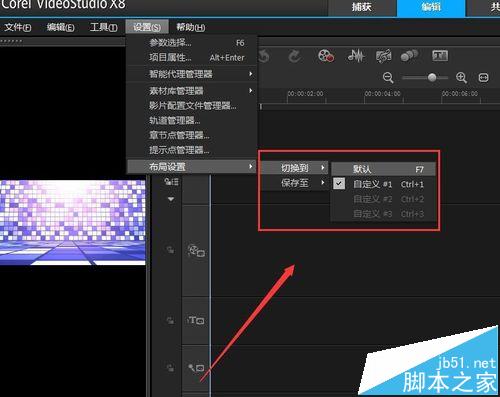Click the 00:00:04:00 ruler mark
The image size is (500, 397).
(x=382, y=94)
